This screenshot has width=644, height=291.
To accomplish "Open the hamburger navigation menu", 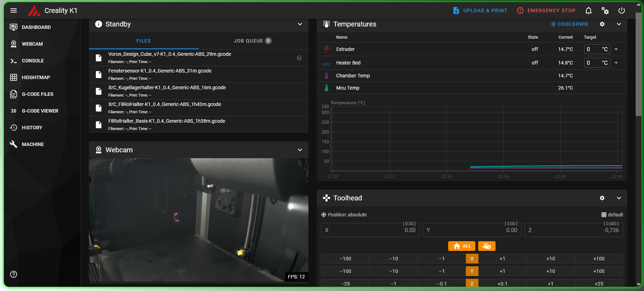I will click(14, 10).
